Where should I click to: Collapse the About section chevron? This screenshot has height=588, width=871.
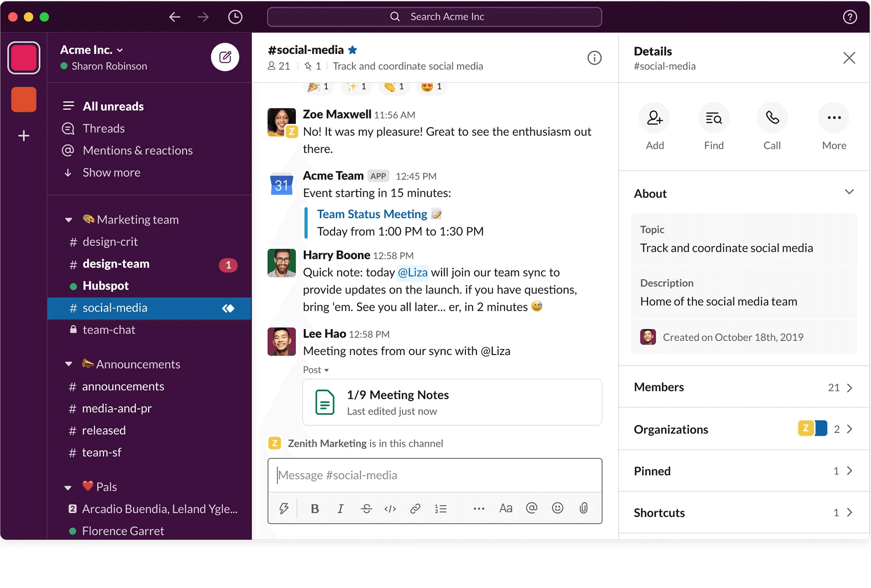[x=849, y=192]
